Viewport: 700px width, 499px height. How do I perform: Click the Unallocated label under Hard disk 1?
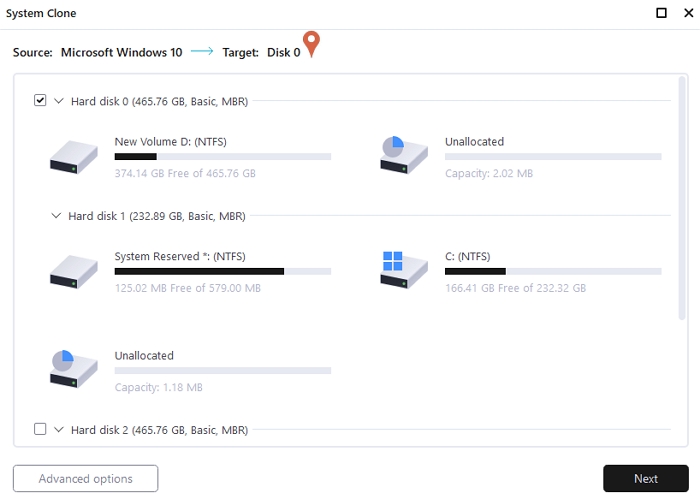(144, 356)
